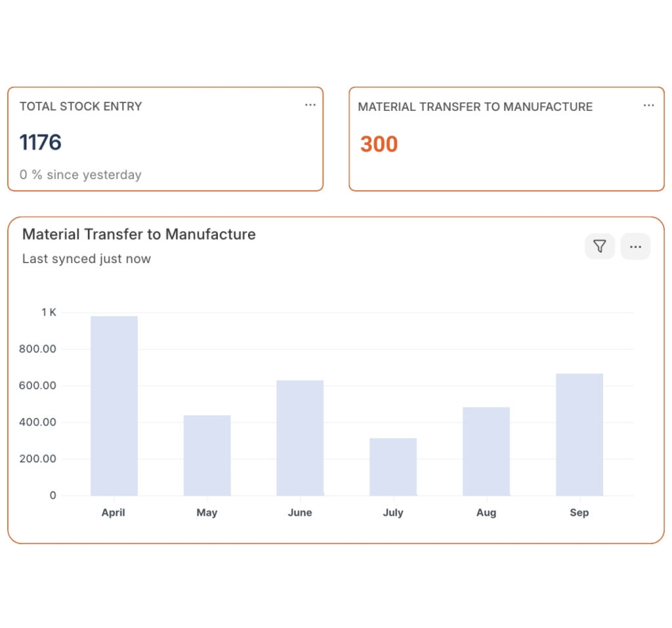Open the chart's three-dot options menu
This screenshot has width=672, height=628.
635,246
